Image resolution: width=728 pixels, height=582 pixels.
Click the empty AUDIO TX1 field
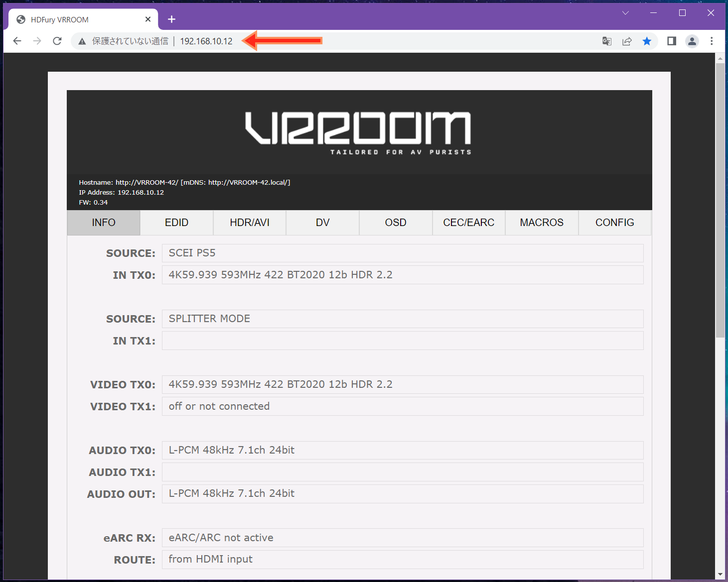tap(403, 472)
